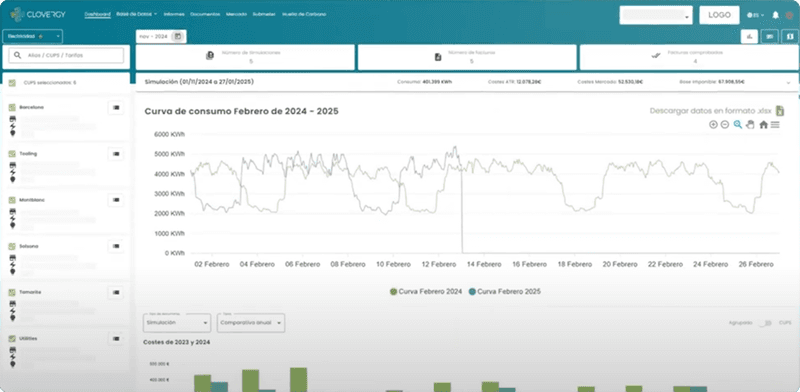This screenshot has width=800, height=392.
Task: Click the chart zoom-in plus icon
Action: (713, 125)
